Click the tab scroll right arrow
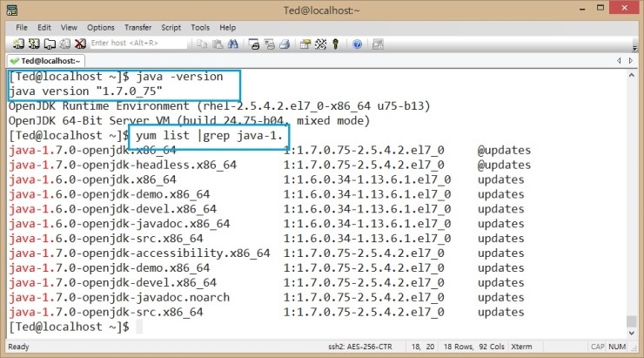 [631, 60]
